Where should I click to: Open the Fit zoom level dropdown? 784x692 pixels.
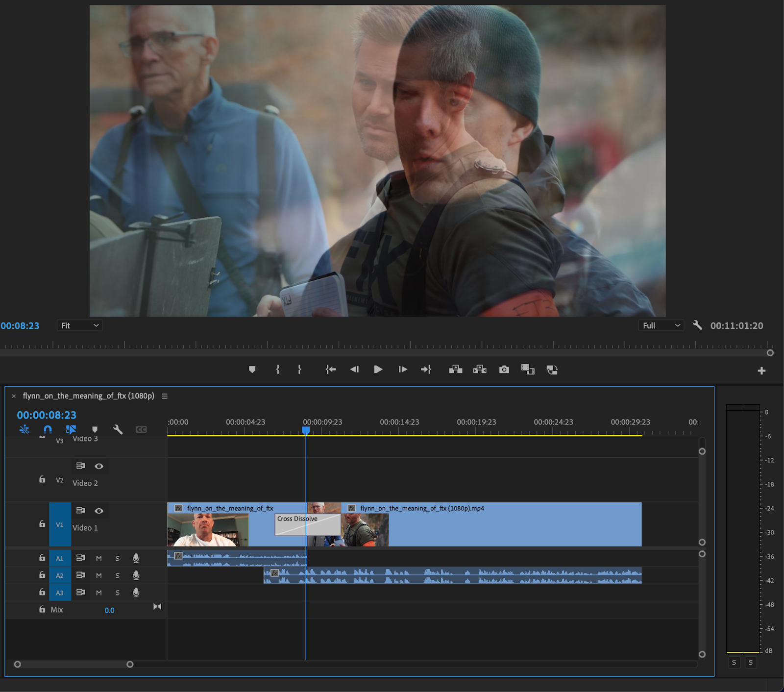tap(79, 325)
